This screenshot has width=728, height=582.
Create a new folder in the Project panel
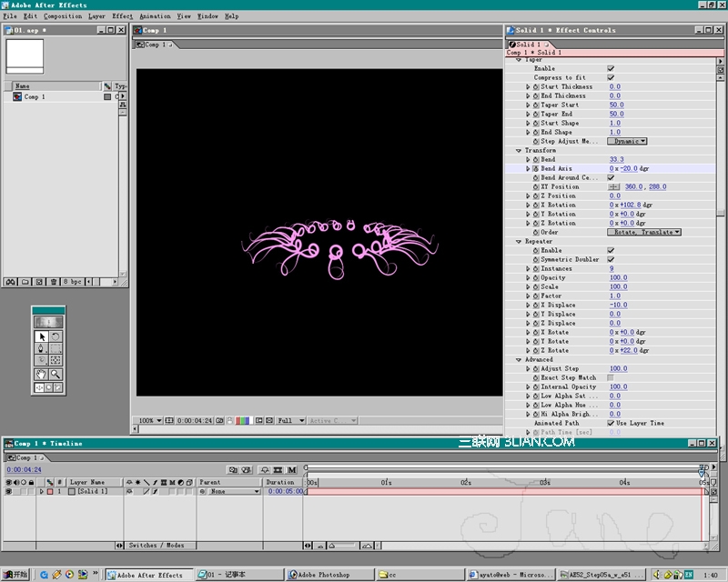pos(25,282)
